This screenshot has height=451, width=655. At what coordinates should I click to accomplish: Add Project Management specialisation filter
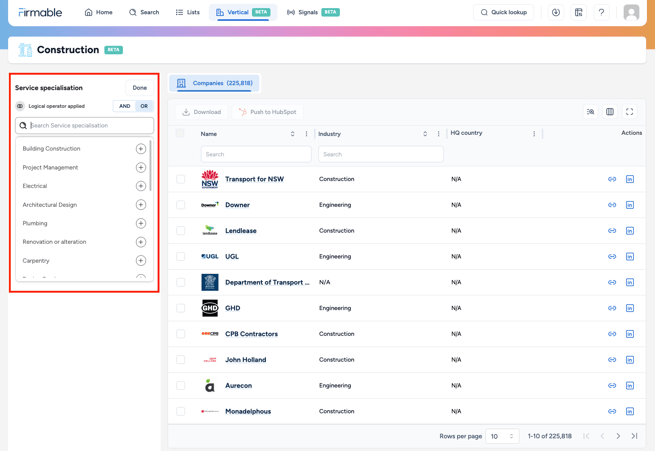141,167
